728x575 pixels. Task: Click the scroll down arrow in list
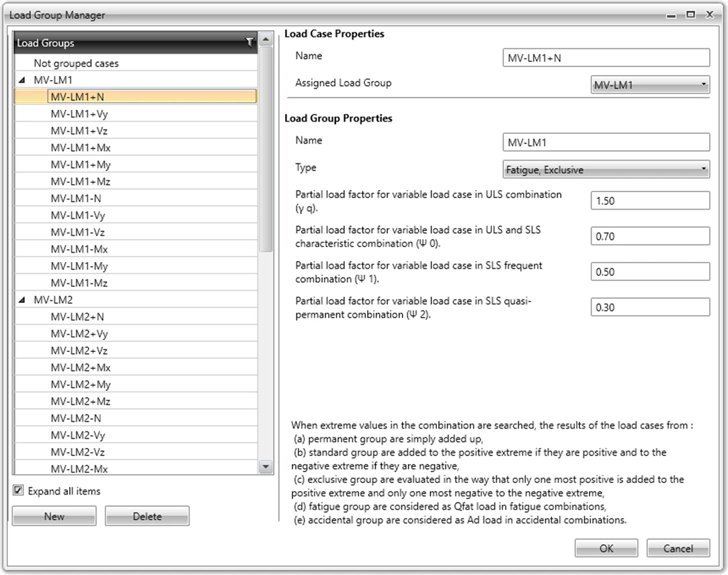(x=266, y=466)
